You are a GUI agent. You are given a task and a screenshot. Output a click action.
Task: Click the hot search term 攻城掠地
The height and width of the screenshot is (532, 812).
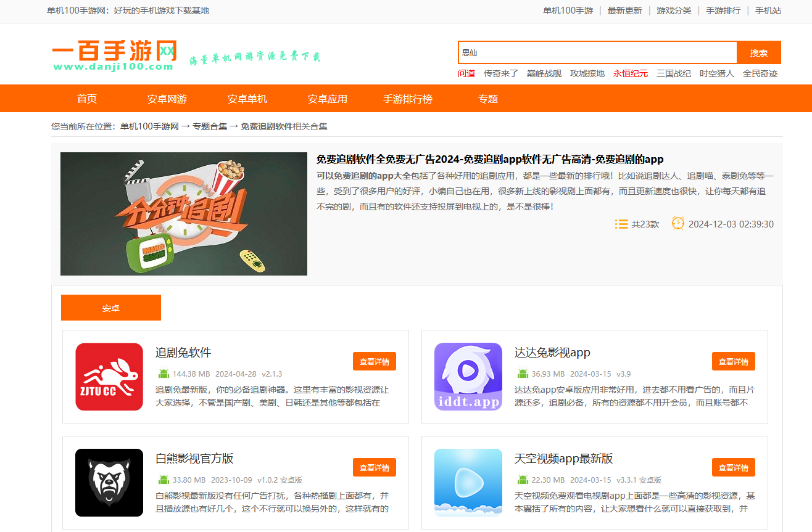pyautogui.click(x=587, y=73)
